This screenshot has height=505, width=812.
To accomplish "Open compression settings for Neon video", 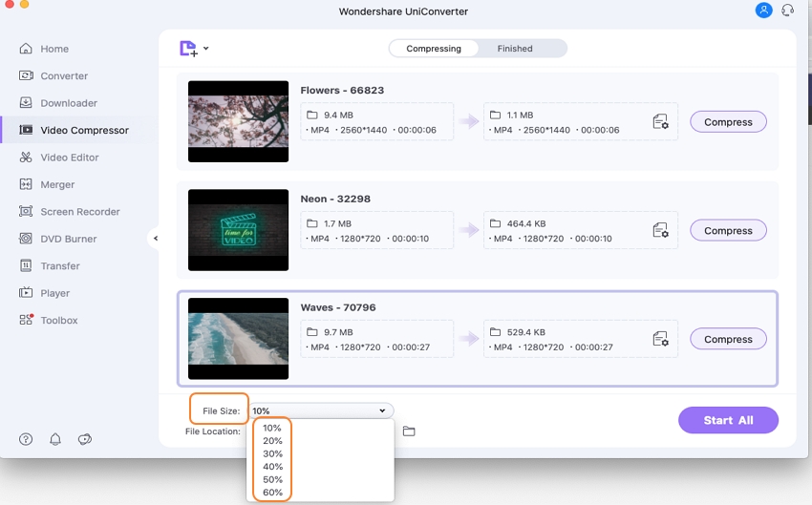I will (x=660, y=231).
